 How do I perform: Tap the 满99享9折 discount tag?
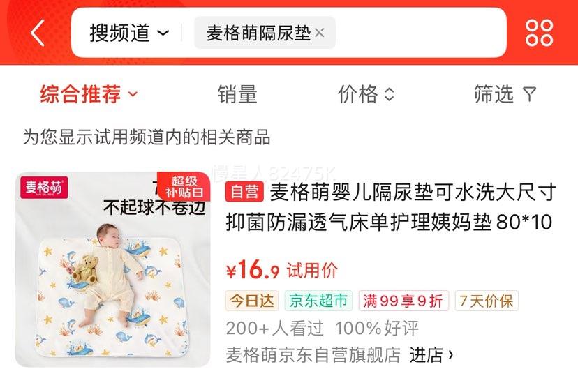click(403, 301)
